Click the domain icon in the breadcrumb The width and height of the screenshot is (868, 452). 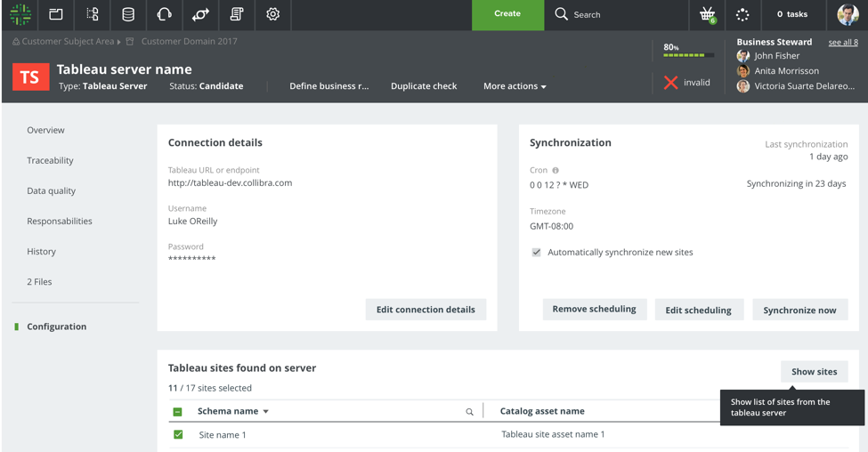(x=130, y=42)
